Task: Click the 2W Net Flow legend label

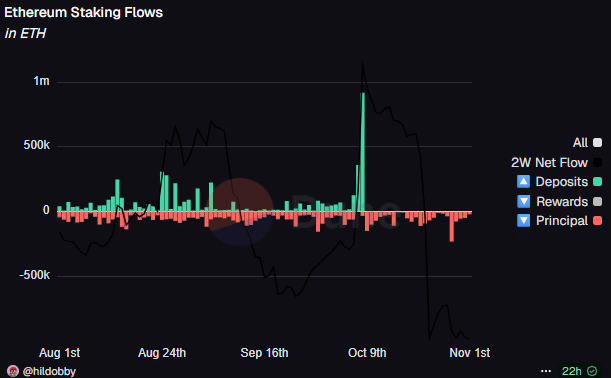Action: click(549, 163)
